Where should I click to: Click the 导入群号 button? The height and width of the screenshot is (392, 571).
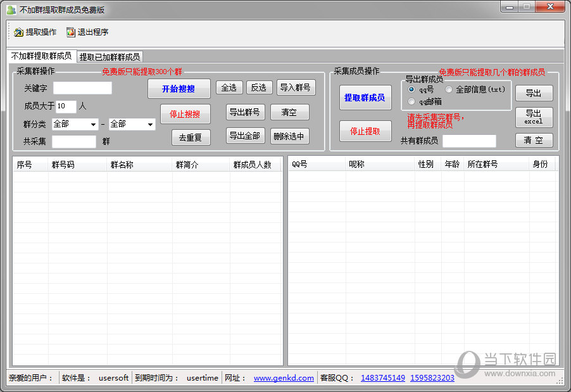(294, 87)
